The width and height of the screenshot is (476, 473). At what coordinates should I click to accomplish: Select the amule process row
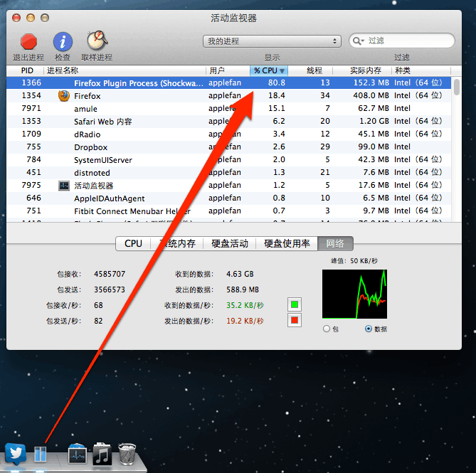point(229,108)
